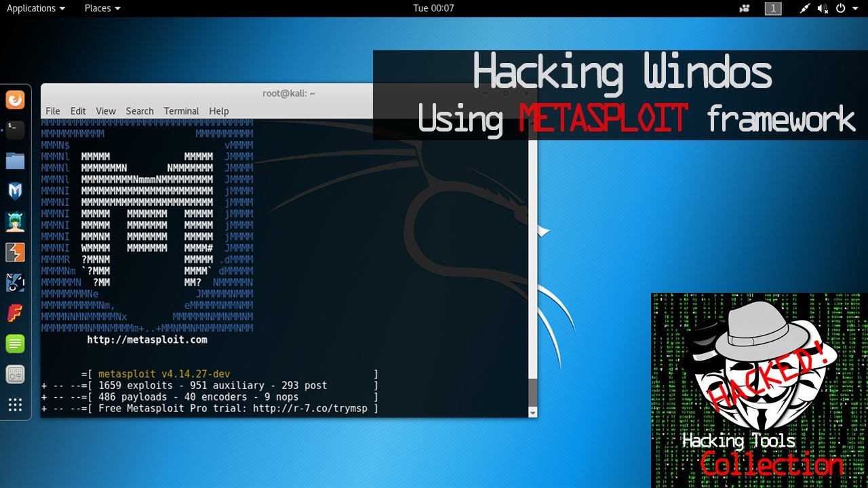Open the File menu in terminal
The height and width of the screenshot is (488, 868).
pos(53,111)
